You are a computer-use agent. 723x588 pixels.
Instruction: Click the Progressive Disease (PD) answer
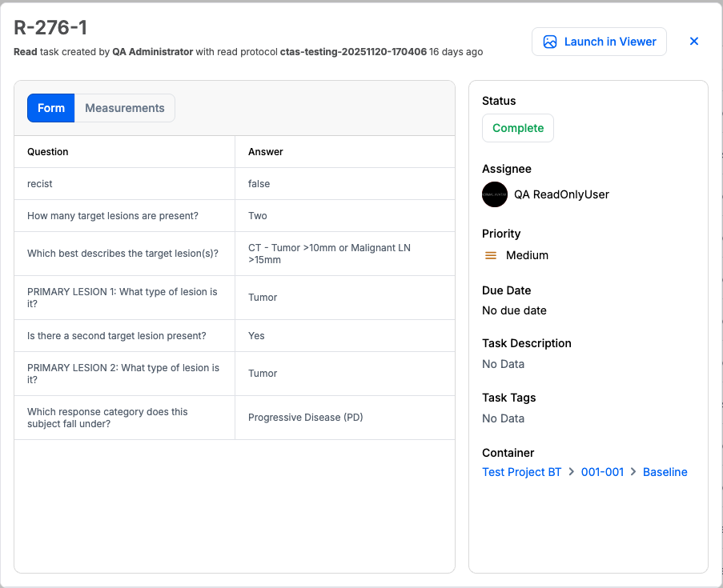pyautogui.click(x=305, y=418)
